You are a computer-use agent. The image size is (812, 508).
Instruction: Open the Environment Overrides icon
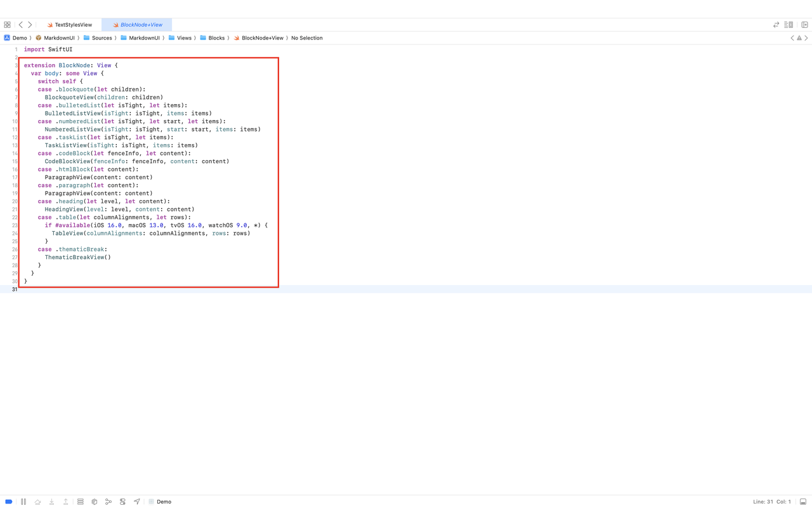(x=122, y=502)
